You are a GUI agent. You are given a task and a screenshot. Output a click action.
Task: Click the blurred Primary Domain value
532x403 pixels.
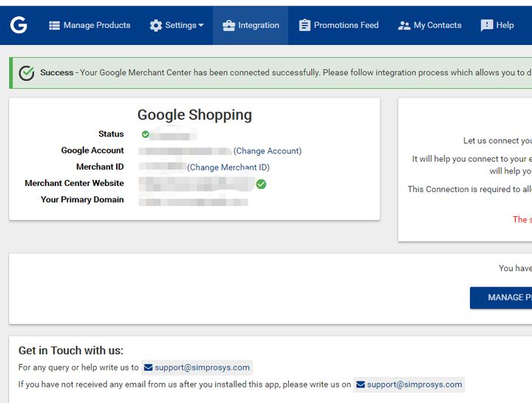point(194,202)
